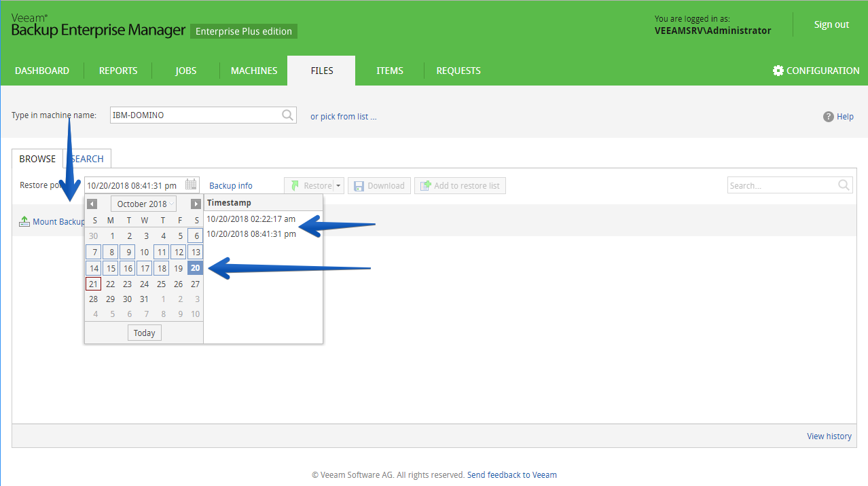Screen dimensions: 868x486
Task: Open the REPORTS tab
Action: tap(118, 71)
